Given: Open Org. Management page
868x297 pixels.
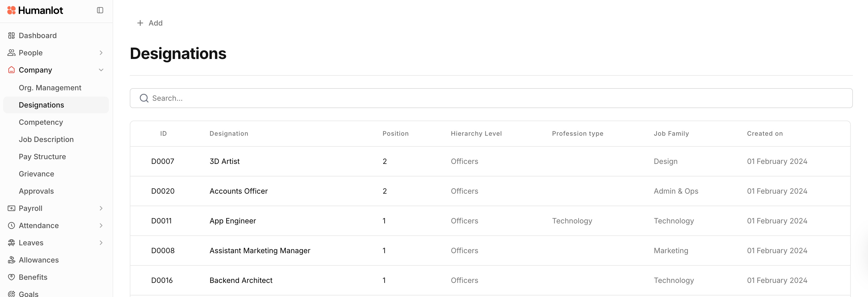Looking at the screenshot, I should click(x=50, y=88).
